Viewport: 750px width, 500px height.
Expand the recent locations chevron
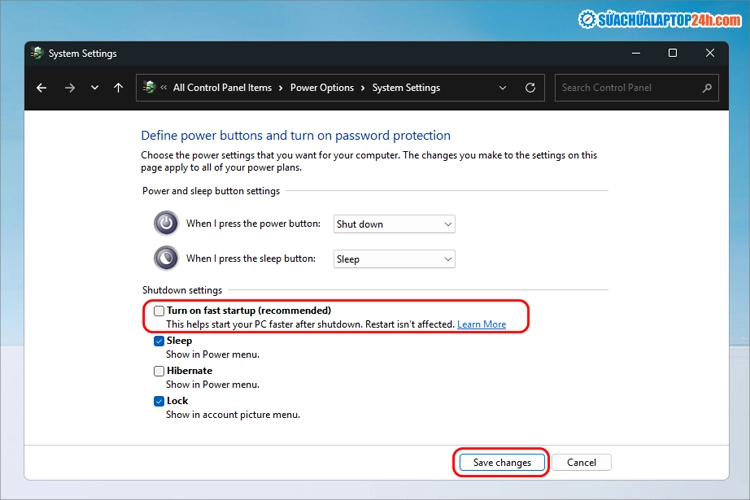coord(94,88)
